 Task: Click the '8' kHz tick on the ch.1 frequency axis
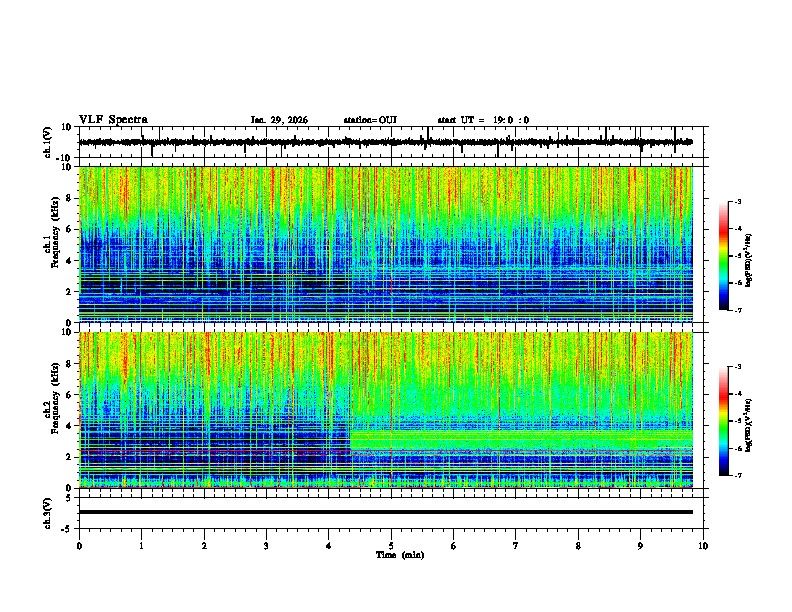(x=70, y=198)
